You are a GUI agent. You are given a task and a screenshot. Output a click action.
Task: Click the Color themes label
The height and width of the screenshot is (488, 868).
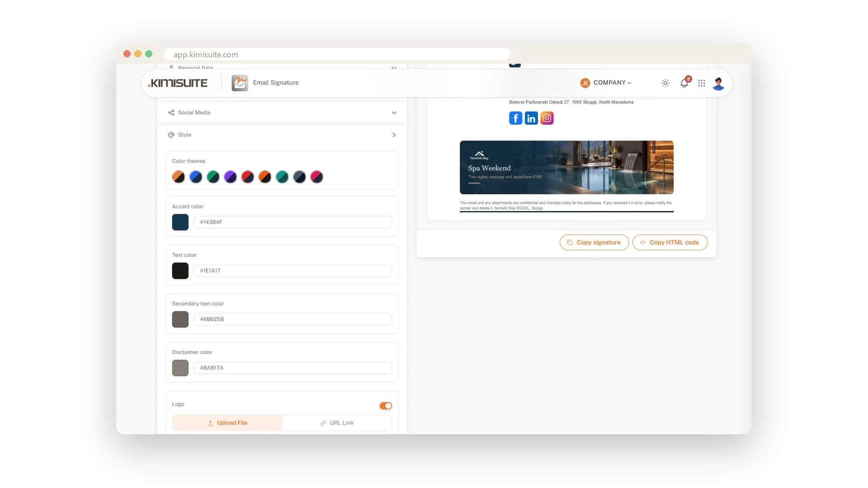click(x=189, y=161)
